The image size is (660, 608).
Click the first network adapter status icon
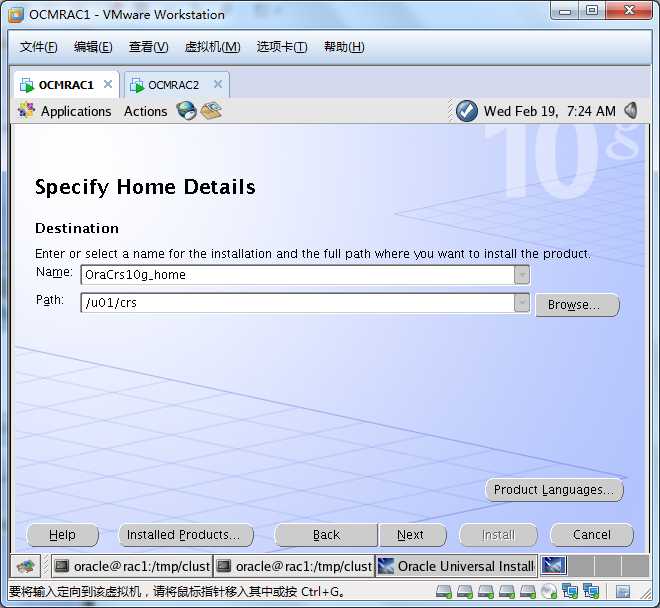click(x=570, y=591)
